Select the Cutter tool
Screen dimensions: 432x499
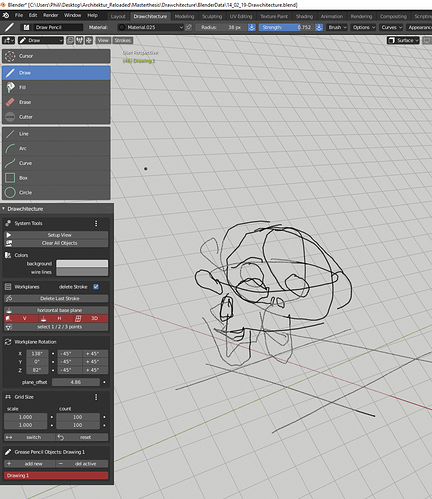point(56,117)
